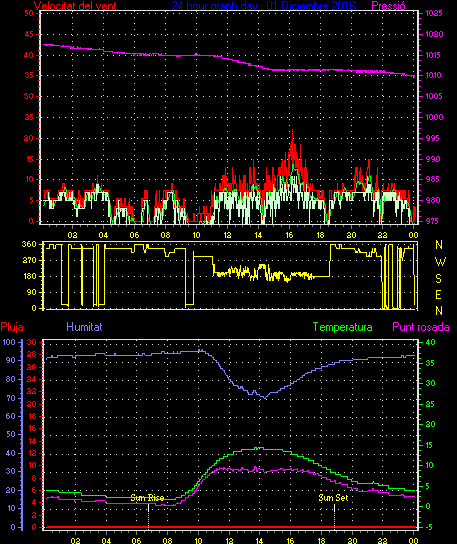457x544 pixels.
Task: Click the 'Sun Set' marker label
Action: coord(333,498)
